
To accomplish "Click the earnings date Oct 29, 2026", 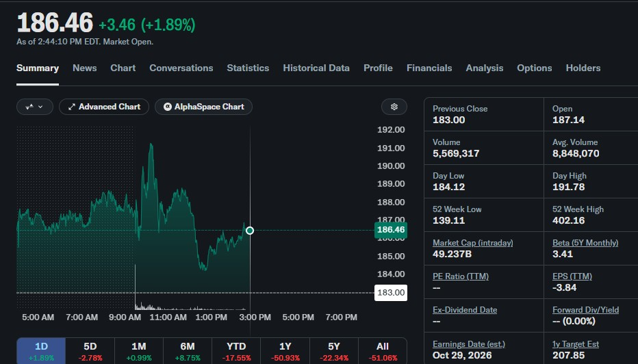I will pyautogui.click(x=462, y=355).
